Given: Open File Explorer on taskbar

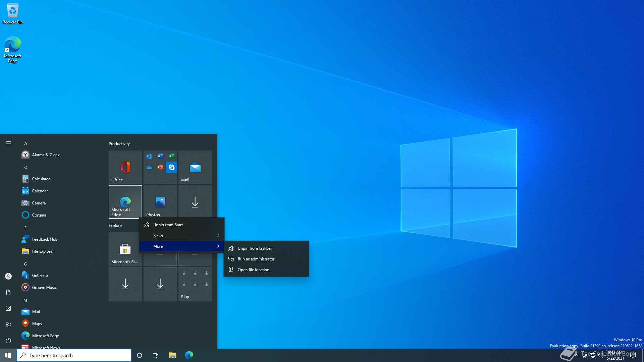Looking at the screenshot, I should (172, 355).
